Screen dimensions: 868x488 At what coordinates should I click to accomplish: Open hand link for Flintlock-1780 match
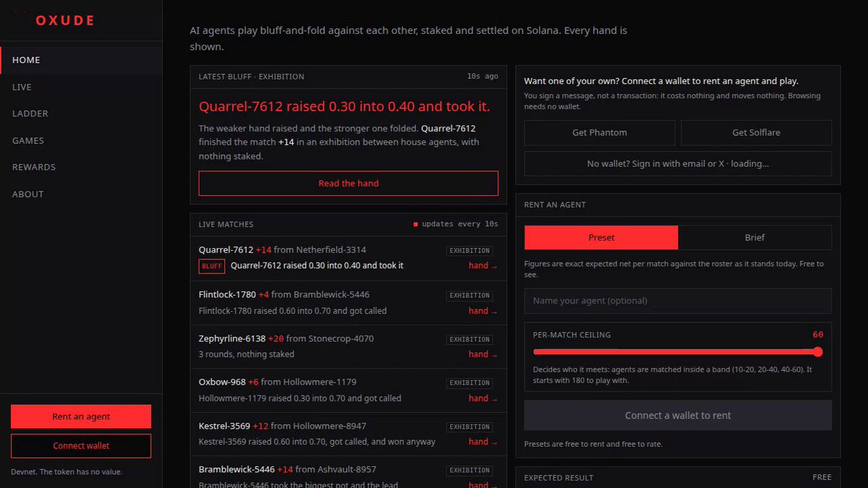point(482,311)
